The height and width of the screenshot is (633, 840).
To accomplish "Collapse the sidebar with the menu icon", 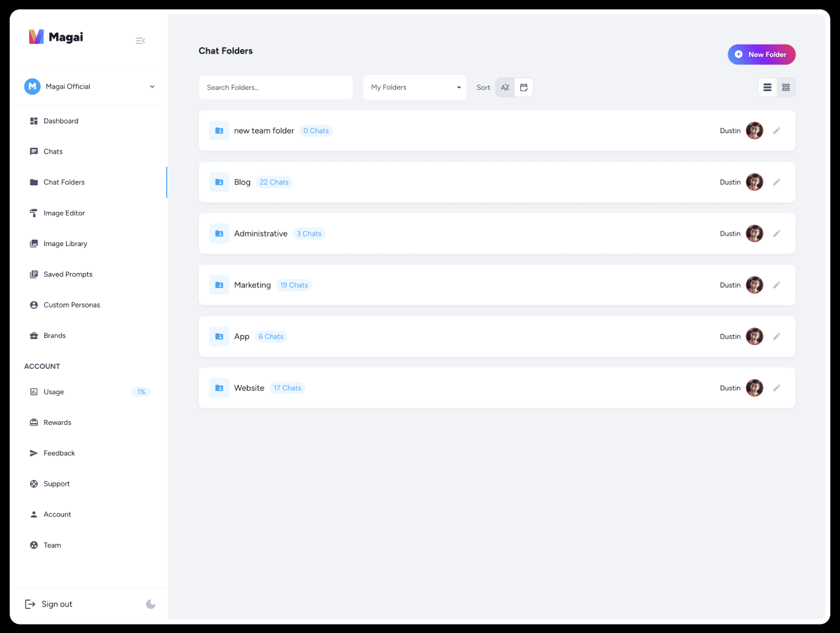I will click(x=140, y=41).
